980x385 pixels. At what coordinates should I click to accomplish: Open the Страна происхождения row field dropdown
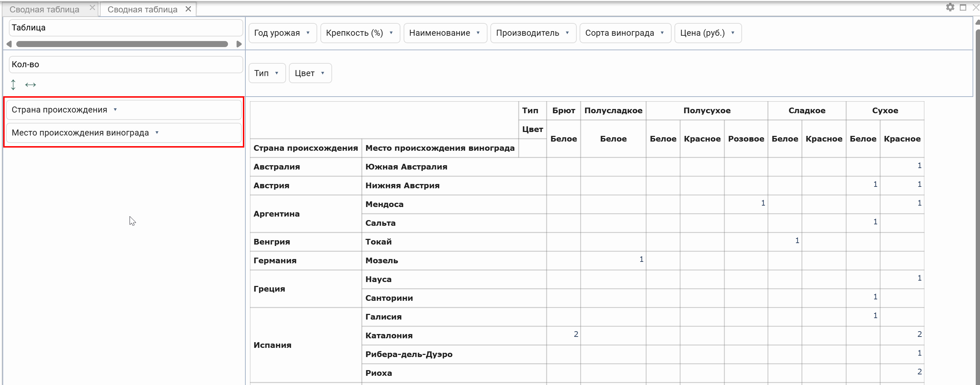tap(115, 110)
